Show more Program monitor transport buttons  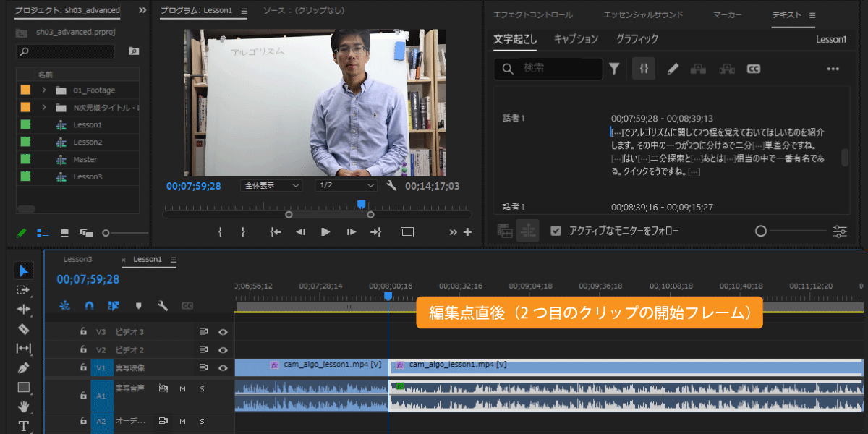453,232
